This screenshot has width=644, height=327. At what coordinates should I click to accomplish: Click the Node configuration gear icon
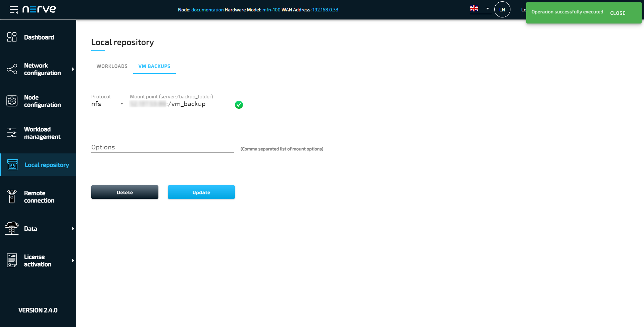tap(12, 101)
